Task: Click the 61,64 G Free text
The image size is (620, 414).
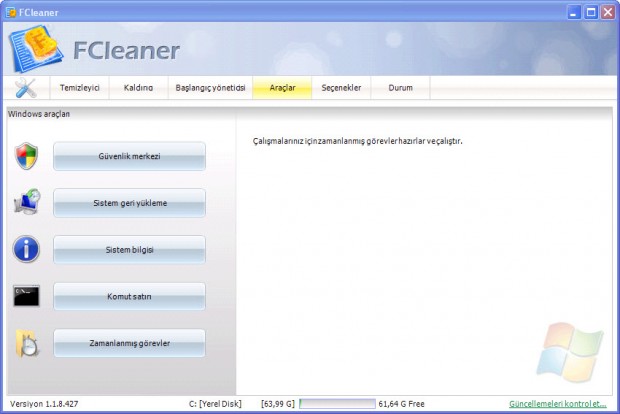Action: click(401, 404)
